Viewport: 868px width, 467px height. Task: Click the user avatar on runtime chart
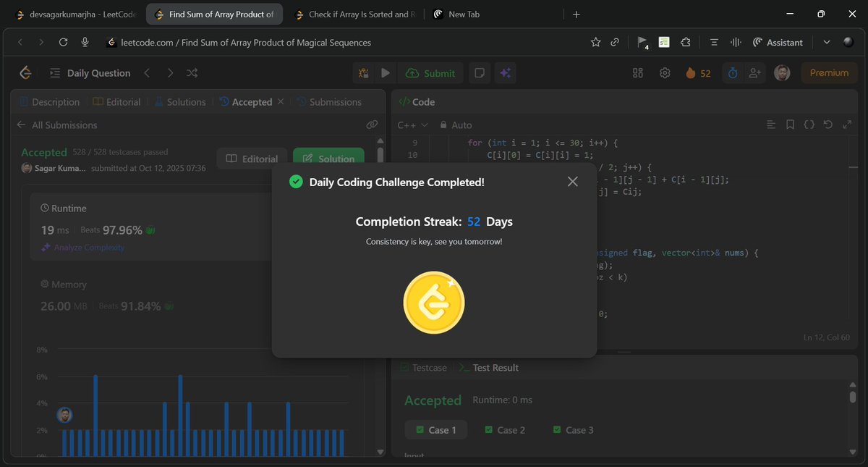tap(64, 416)
